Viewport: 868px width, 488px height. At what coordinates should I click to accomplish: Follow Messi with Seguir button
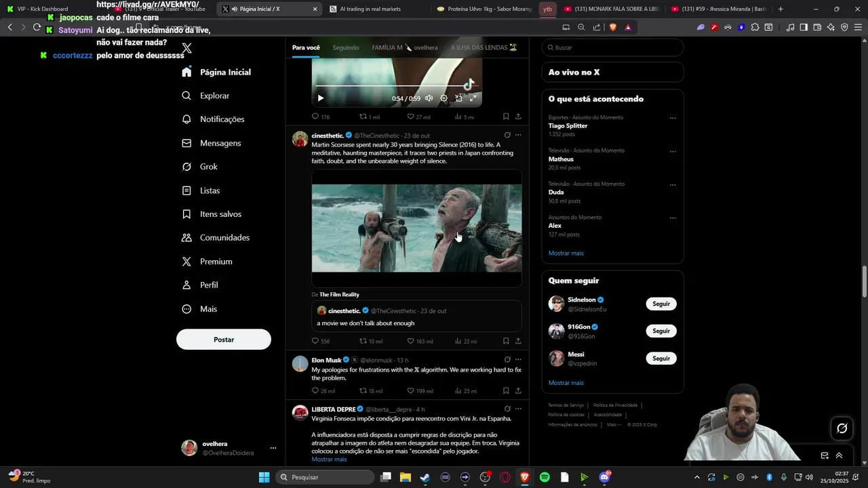(x=661, y=358)
